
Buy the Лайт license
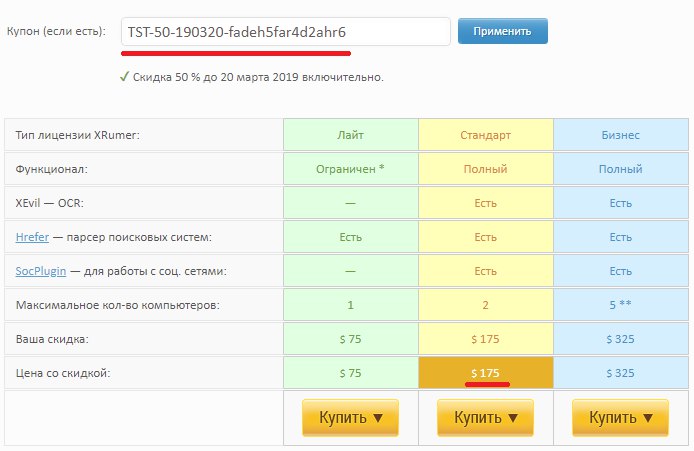[351, 417]
